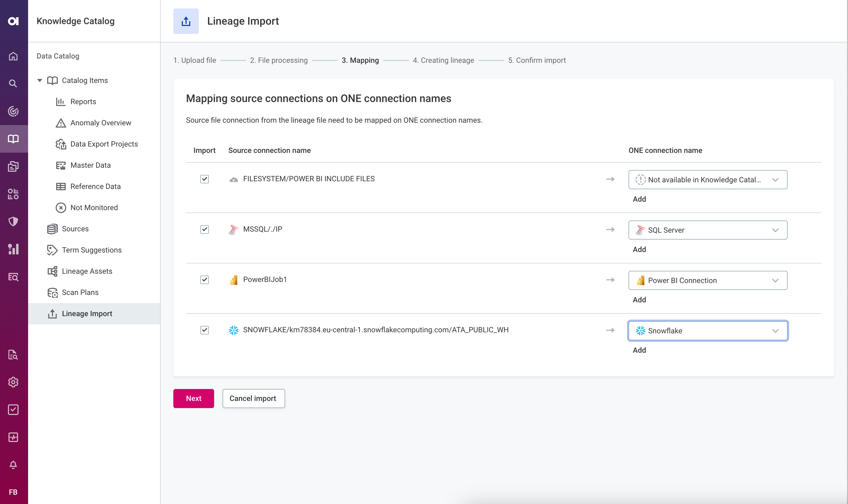Uncheck import for FILESYSTEM/POWER BI INCLUDE FILES
The height and width of the screenshot is (504, 848).
coord(204,179)
